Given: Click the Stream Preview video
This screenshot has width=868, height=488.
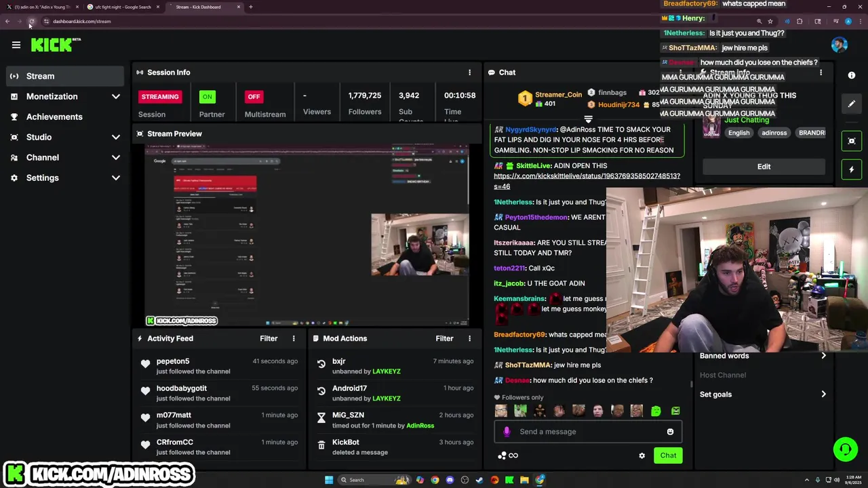Looking at the screenshot, I should tap(307, 235).
